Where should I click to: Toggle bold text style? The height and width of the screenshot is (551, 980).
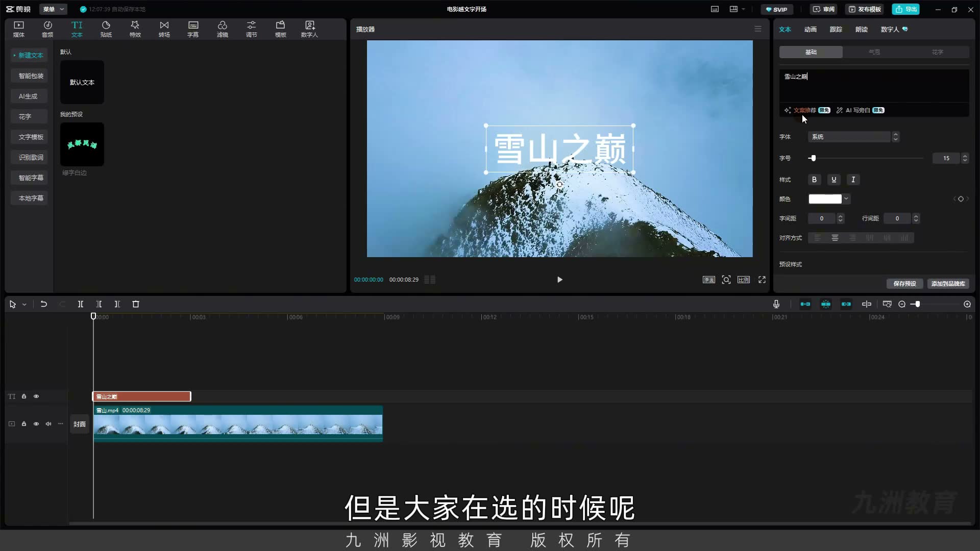(x=815, y=180)
